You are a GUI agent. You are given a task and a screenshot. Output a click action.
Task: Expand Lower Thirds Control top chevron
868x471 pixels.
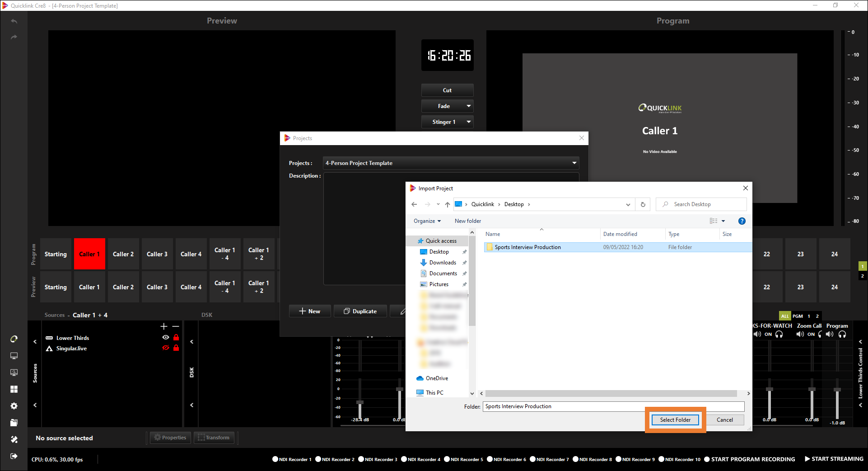click(861, 342)
